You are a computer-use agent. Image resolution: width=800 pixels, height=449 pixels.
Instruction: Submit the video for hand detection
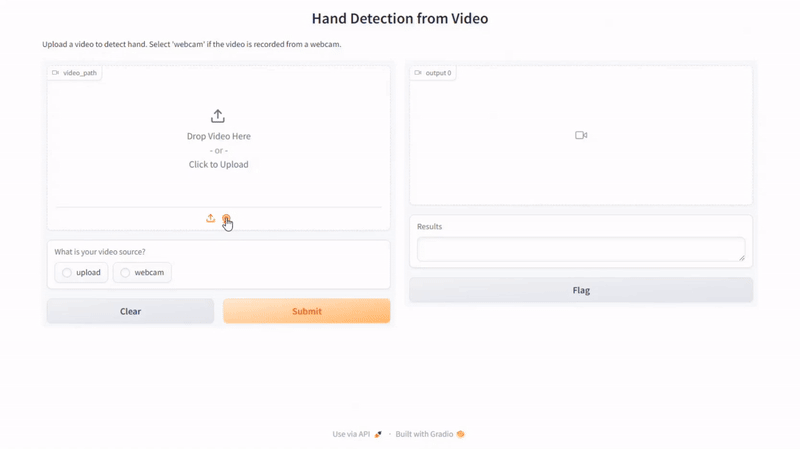click(307, 311)
